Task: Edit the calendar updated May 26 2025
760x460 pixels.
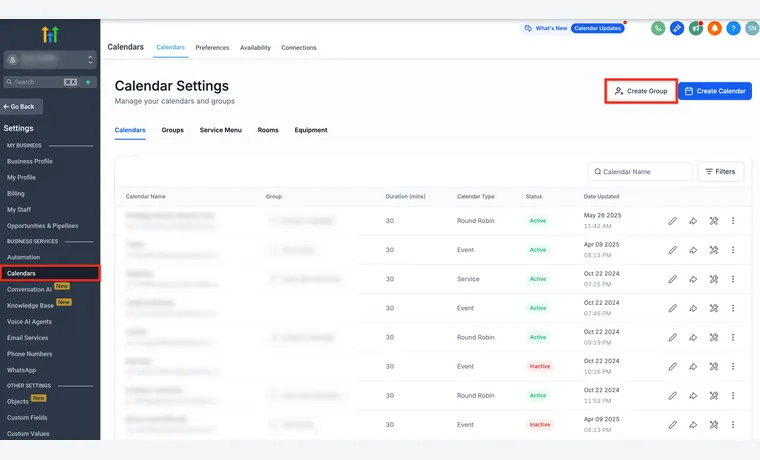Action: click(x=672, y=221)
